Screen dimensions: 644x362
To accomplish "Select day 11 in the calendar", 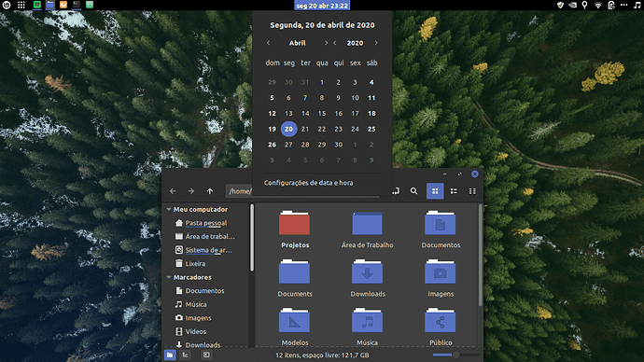I will 371,98.
